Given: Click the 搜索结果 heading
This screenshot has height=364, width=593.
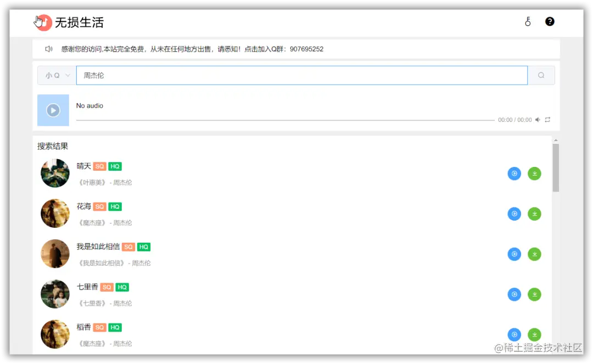Looking at the screenshot, I should click(53, 146).
